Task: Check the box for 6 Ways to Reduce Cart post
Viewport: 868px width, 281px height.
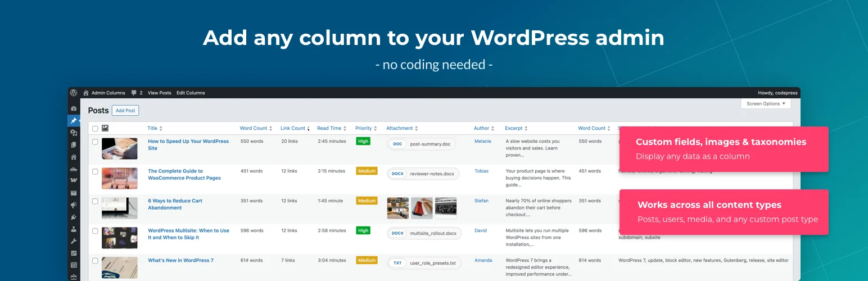Action: point(95,201)
